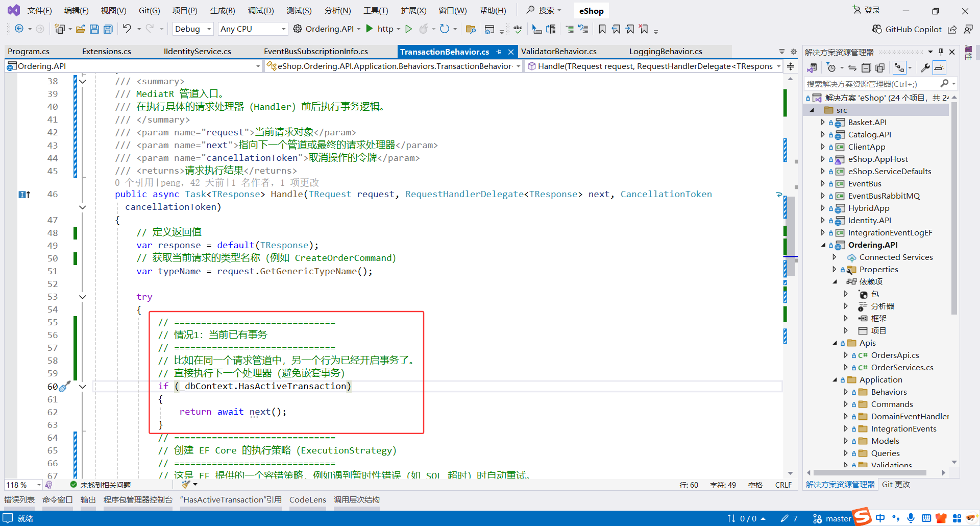Click the 登录 sign-in button
This screenshot has height=526, width=980.
click(866, 10)
